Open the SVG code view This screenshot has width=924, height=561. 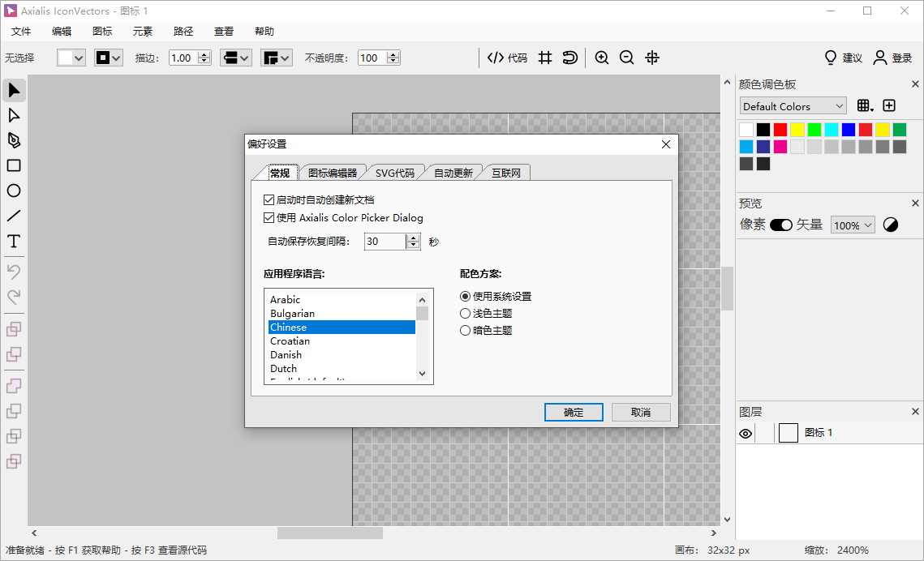[x=507, y=58]
